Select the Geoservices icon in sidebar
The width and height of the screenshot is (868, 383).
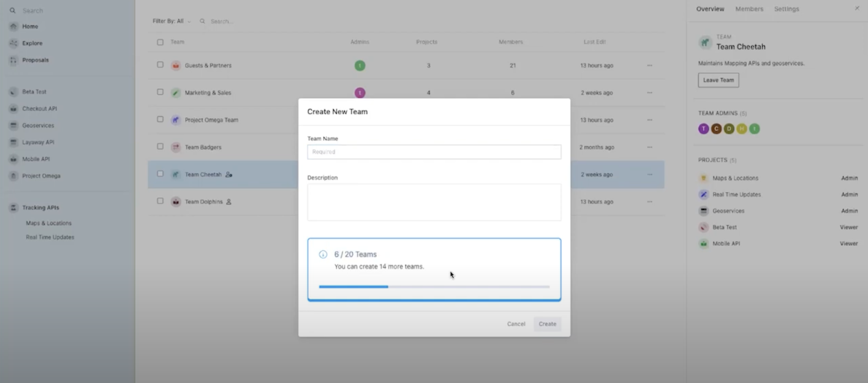coord(13,125)
